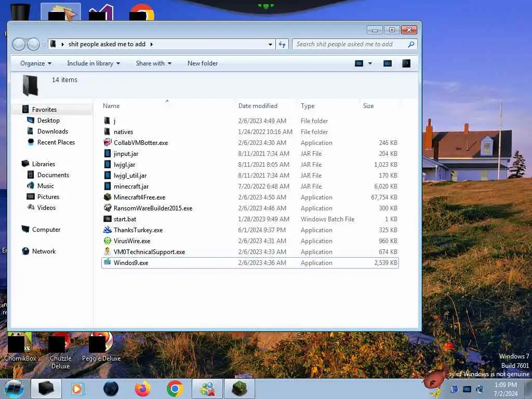
Task: Go to Downloads in navigation pane
Action: [52, 131]
